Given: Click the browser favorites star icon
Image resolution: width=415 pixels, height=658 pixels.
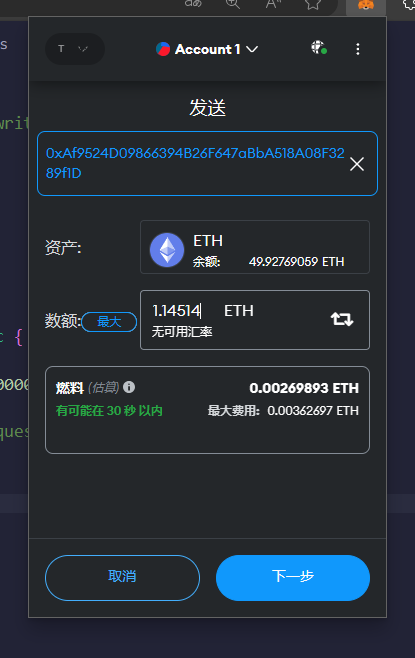Looking at the screenshot, I should (313, 4).
